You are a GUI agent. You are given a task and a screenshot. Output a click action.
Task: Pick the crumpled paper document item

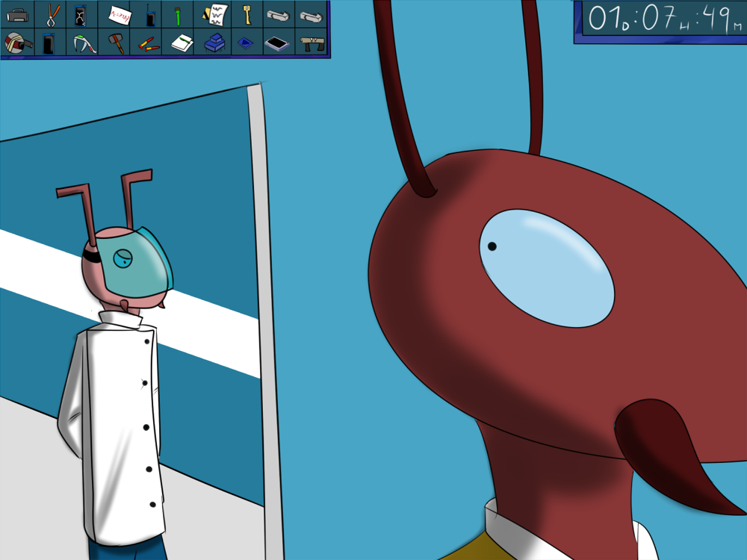click(216, 14)
